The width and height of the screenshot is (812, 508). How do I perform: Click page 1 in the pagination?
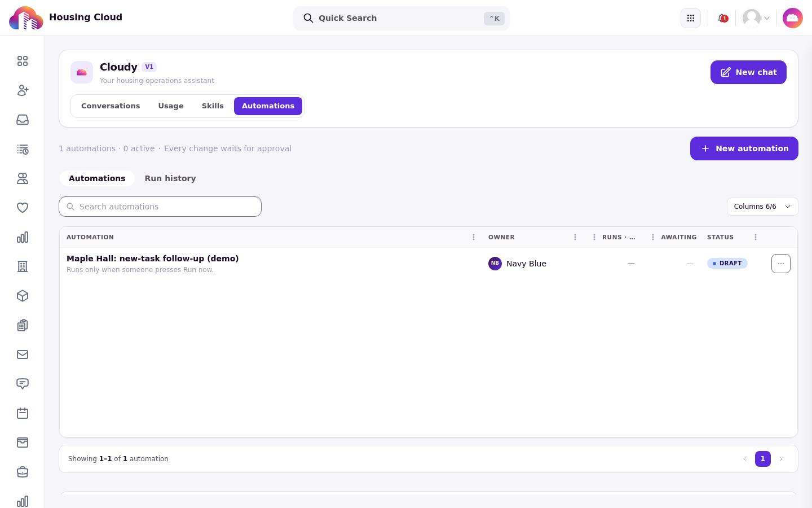tap(763, 459)
